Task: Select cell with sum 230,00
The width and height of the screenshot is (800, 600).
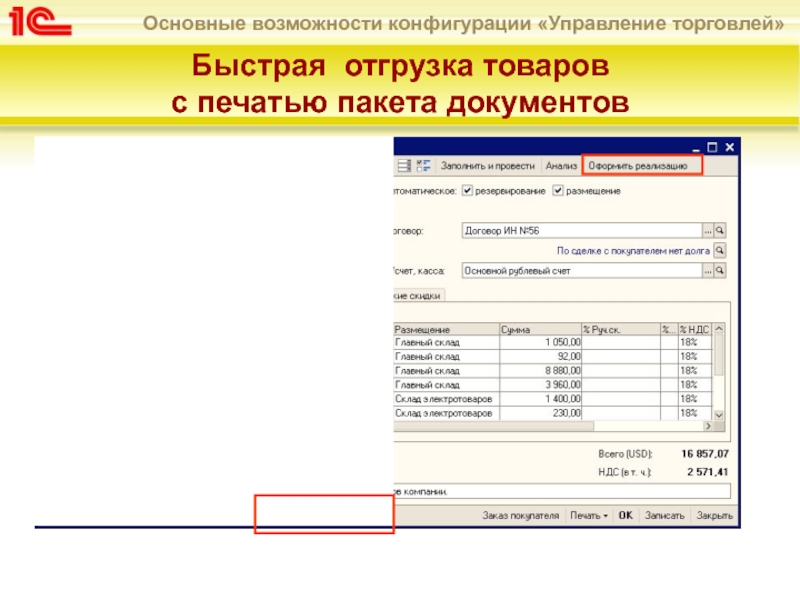Action: pos(541,413)
